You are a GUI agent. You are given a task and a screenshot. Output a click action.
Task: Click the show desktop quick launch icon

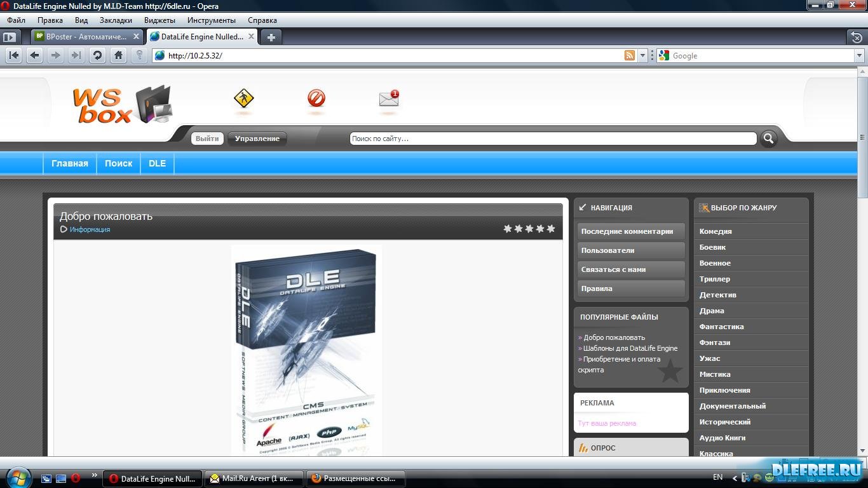tap(61, 478)
